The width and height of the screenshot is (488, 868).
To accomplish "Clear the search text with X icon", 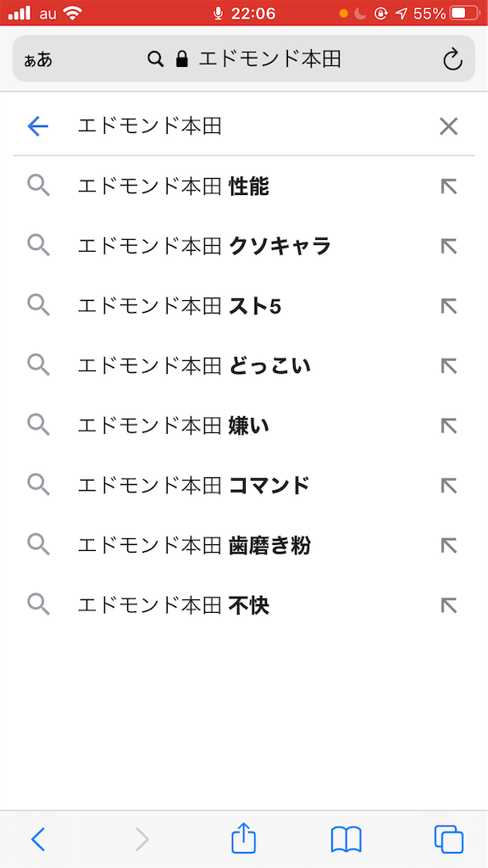I will click(448, 127).
